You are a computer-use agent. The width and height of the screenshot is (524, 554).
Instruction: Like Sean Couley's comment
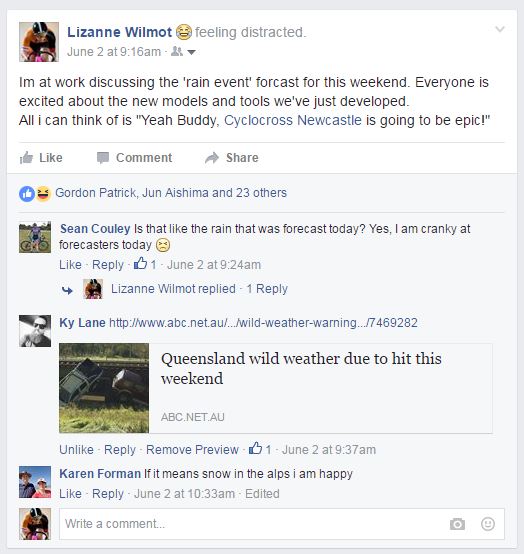click(70, 265)
